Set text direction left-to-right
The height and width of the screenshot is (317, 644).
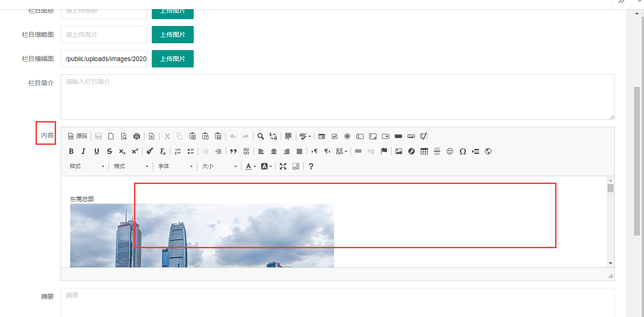tap(314, 151)
